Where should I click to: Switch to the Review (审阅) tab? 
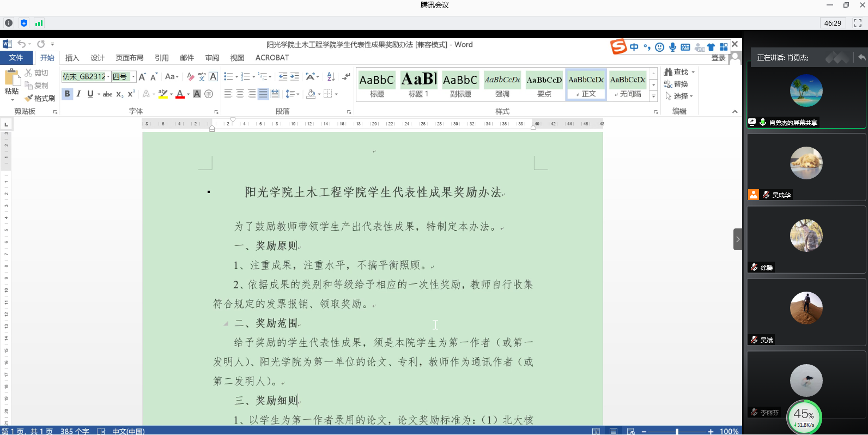(212, 58)
